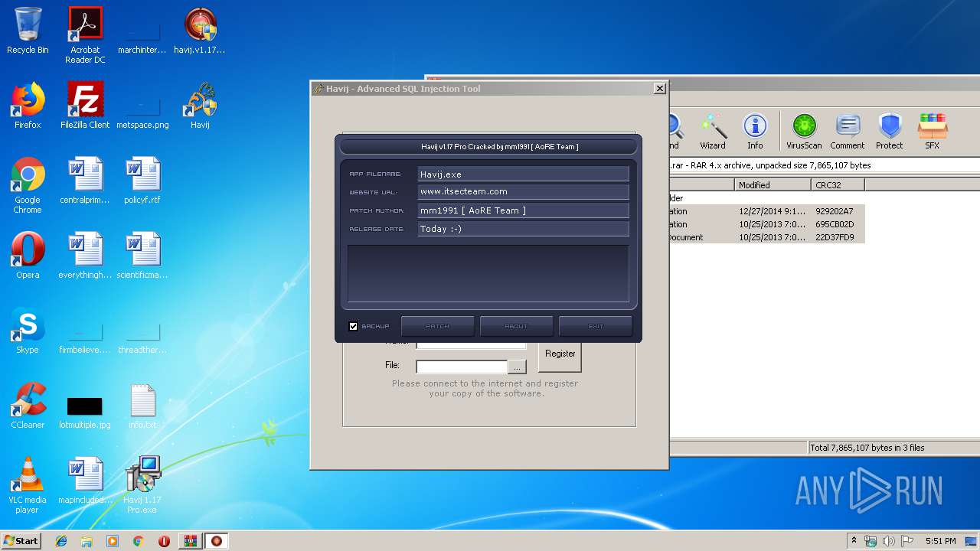Screen dimensions: 980x551
Task: Click the Exit button in patcher
Action: pyautogui.click(x=596, y=326)
